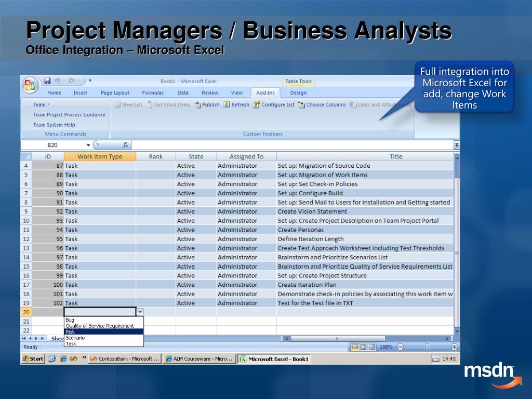
Task: Go to first sheet navigation arrow
Action: click(x=24, y=338)
